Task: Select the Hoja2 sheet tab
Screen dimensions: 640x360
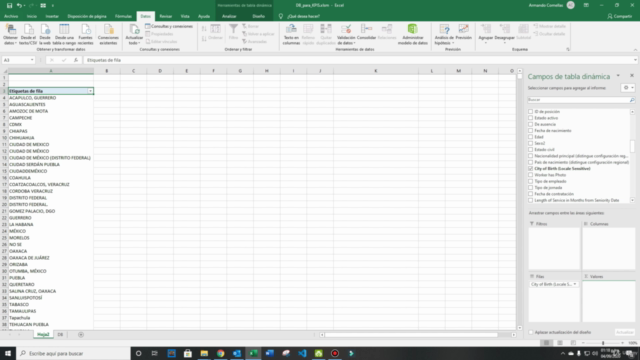Action: (x=43, y=335)
